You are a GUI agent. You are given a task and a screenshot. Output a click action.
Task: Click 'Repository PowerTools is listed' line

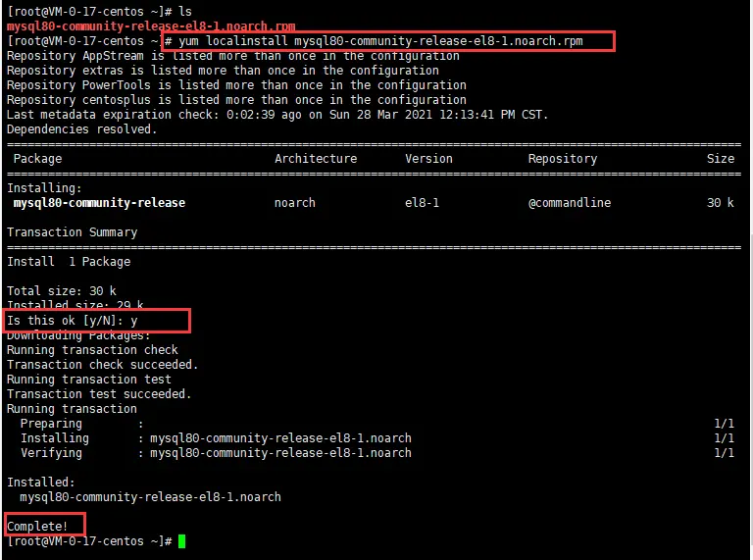coord(236,85)
